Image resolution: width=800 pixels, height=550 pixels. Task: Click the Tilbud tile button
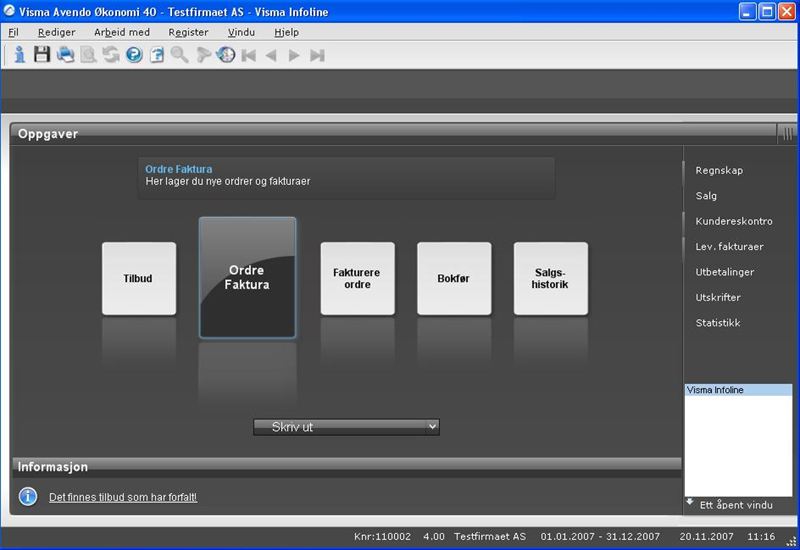click(139, 279)
